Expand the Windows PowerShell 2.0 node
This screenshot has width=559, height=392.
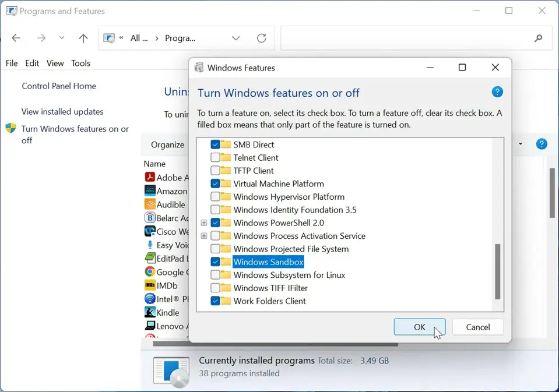point(204,223)
